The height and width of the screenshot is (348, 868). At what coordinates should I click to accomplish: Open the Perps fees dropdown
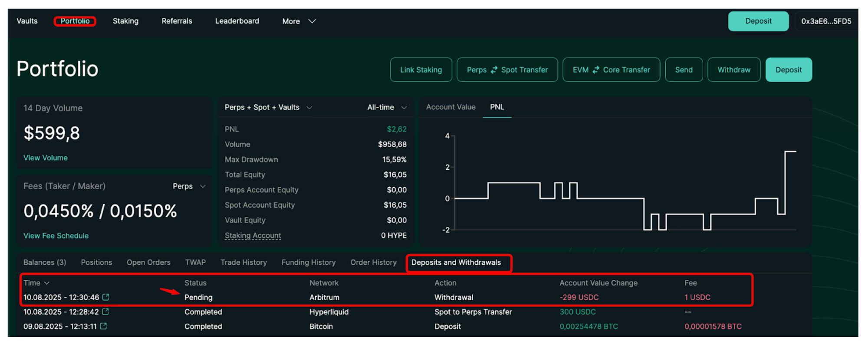coord(189,186)
